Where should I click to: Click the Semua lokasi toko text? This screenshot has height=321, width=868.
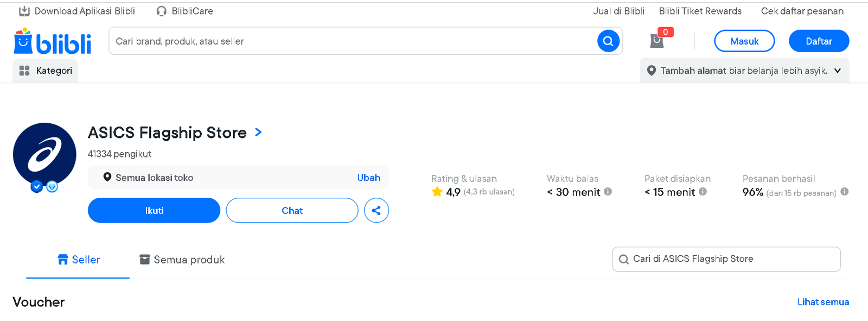click(154, 178)
